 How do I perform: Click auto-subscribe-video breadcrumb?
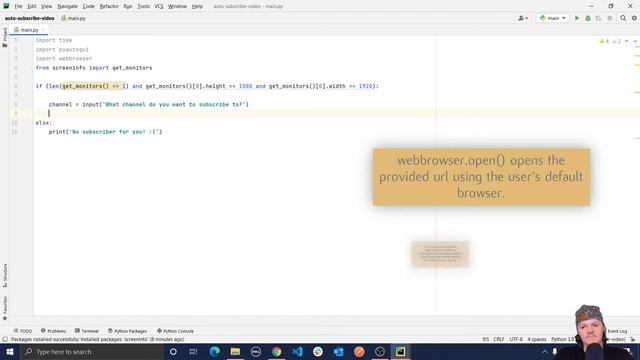tap(29, 18)
